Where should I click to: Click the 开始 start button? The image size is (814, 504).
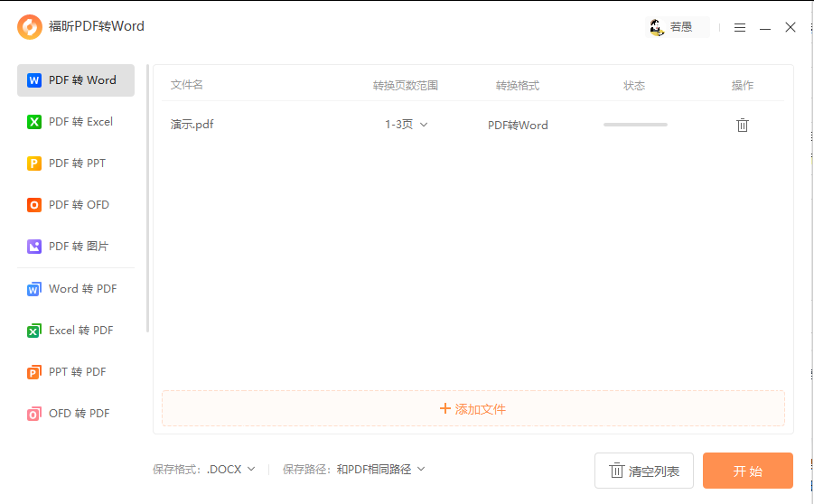(x=747, y=471)
